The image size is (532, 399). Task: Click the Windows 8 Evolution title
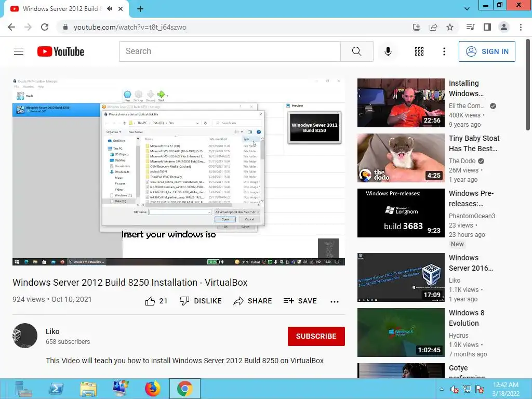467,318
